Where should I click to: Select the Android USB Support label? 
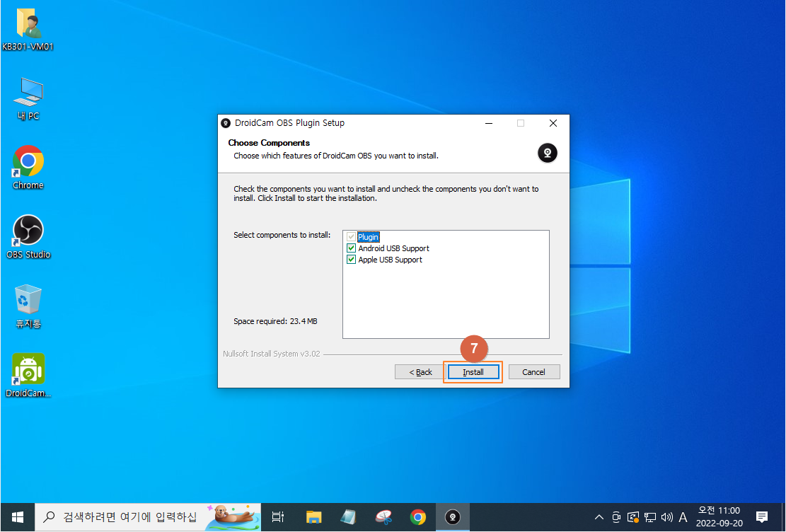[393, 248]
